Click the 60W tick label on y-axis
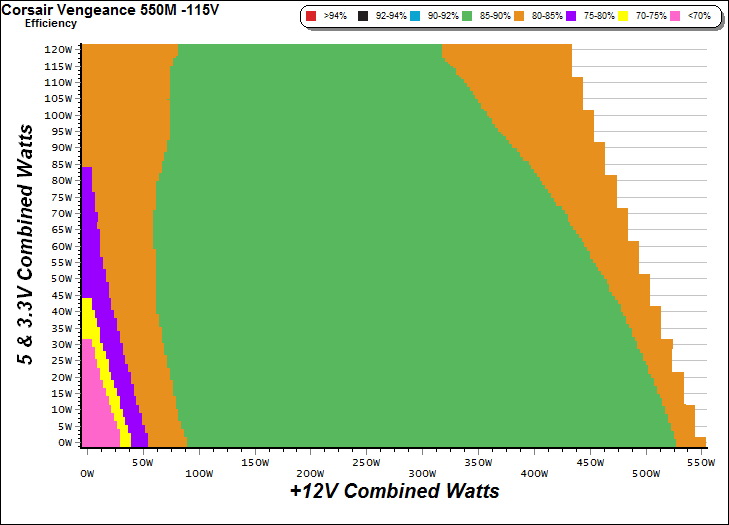 click(60, 246)
